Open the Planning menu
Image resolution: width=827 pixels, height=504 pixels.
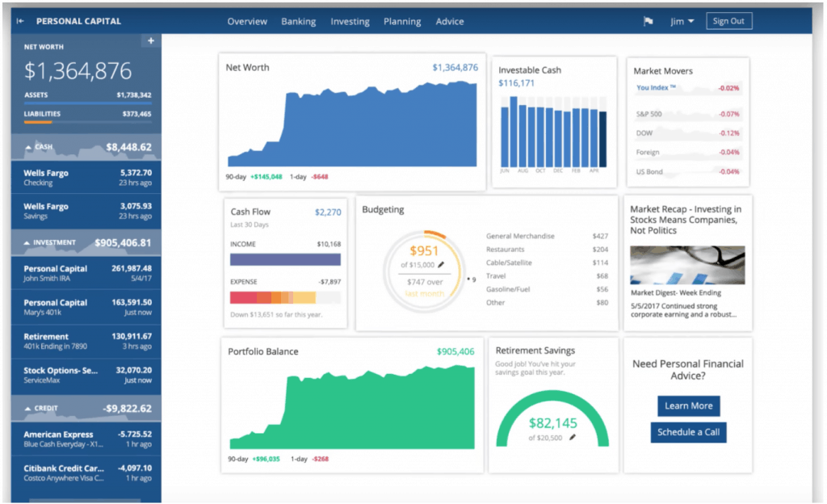[x=402, y=22]
